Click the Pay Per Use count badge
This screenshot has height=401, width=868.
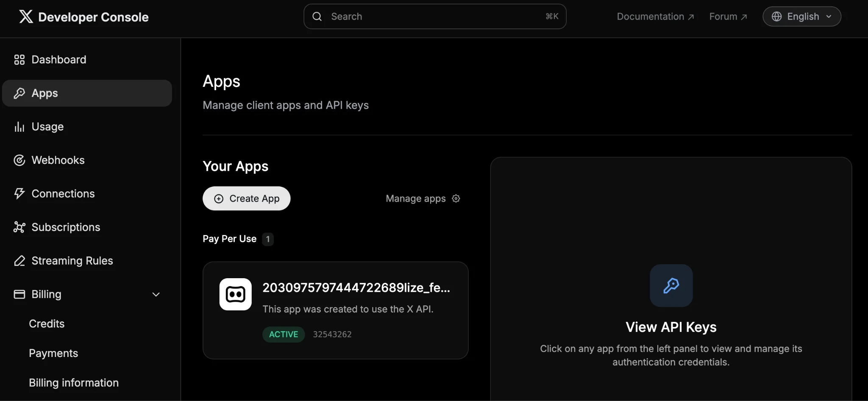pos(268,239)
